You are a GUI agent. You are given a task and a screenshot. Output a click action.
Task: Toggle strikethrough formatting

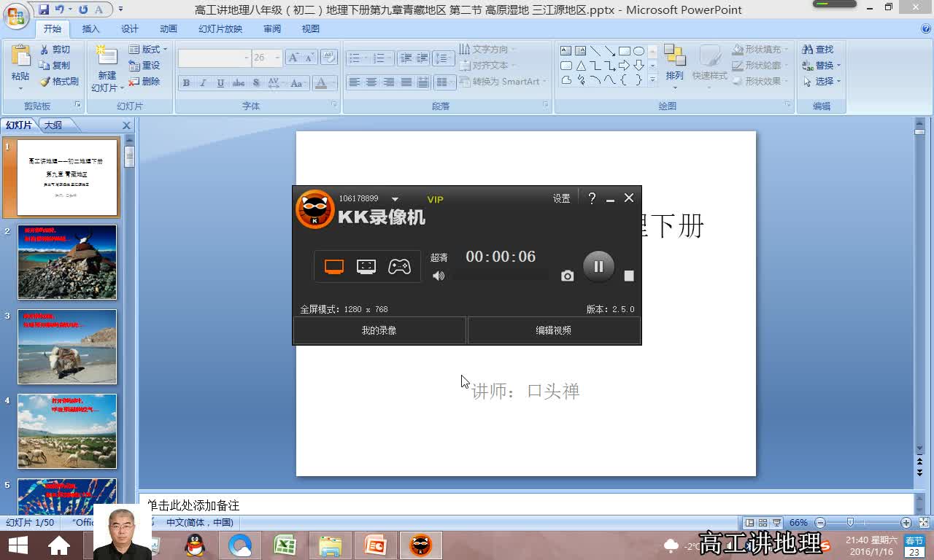point(239,83)
